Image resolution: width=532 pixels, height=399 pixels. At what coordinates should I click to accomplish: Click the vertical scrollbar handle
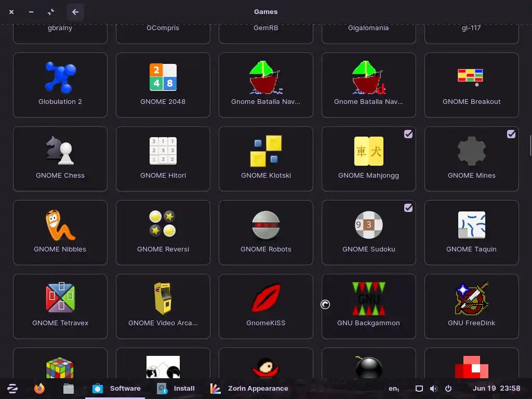point(530,144)
